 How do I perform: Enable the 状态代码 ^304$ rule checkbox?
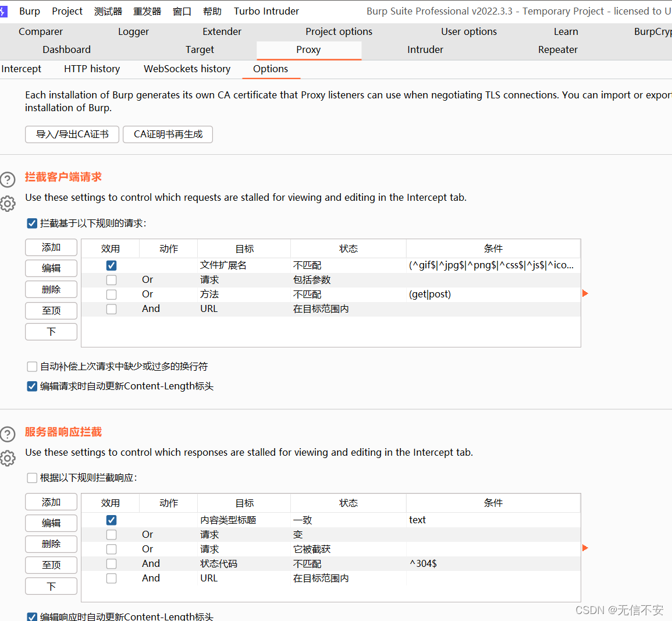112,564
